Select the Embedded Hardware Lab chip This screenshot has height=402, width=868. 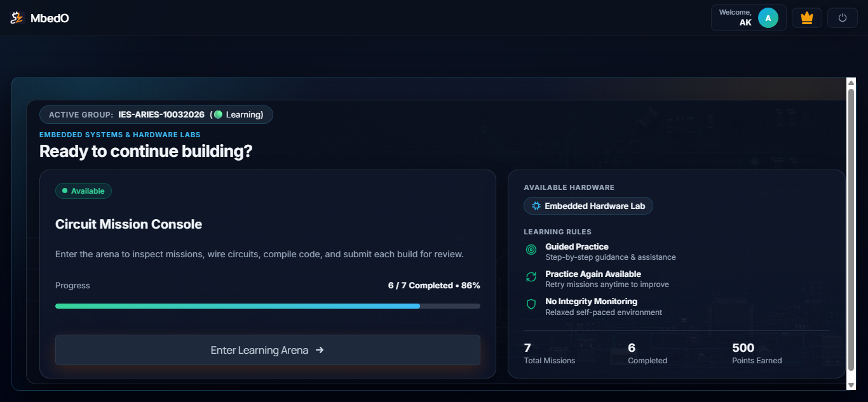(588, 206)
